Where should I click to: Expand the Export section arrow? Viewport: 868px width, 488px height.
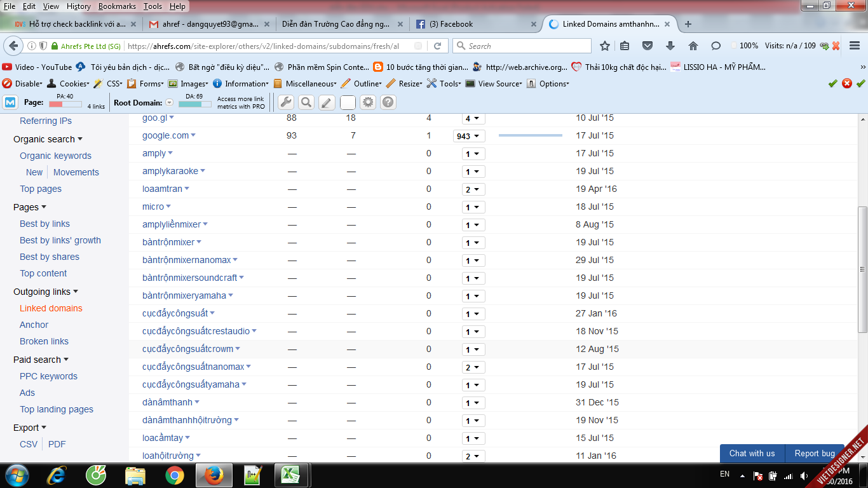pyautogui.click(x=44, y=428)
